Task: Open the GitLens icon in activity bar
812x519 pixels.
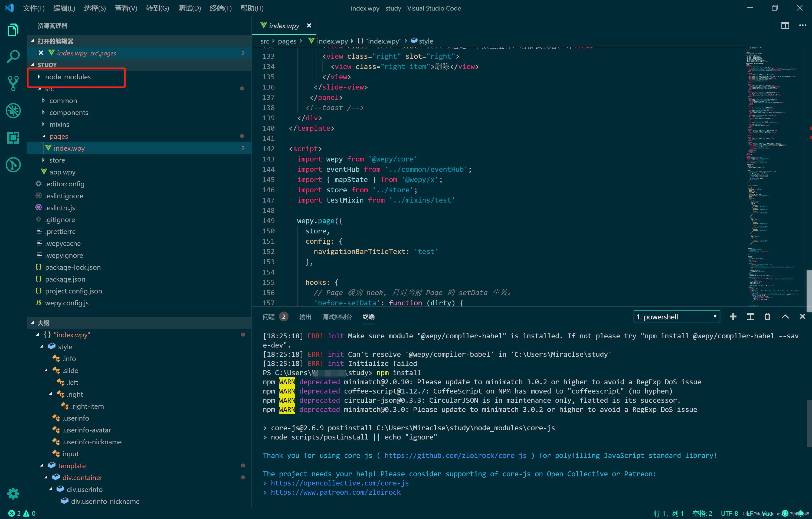Action: click(x=13, y=165)
